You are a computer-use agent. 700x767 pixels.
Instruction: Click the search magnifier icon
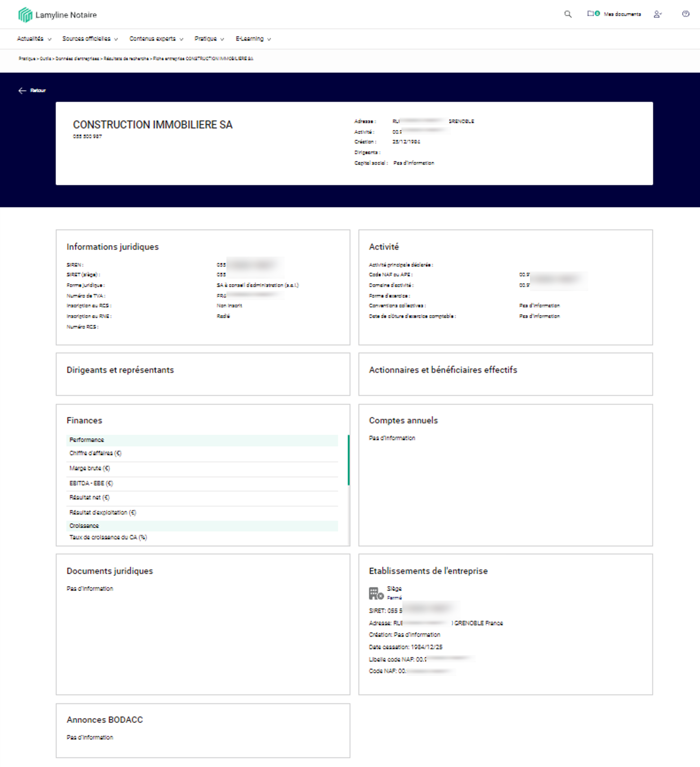[568, 14]
